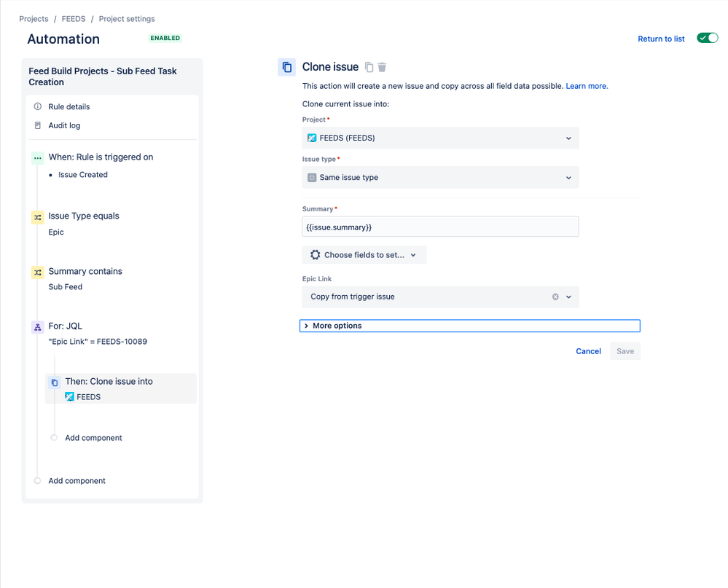Select Same issue type icon
728x588 pixels.
312,177
